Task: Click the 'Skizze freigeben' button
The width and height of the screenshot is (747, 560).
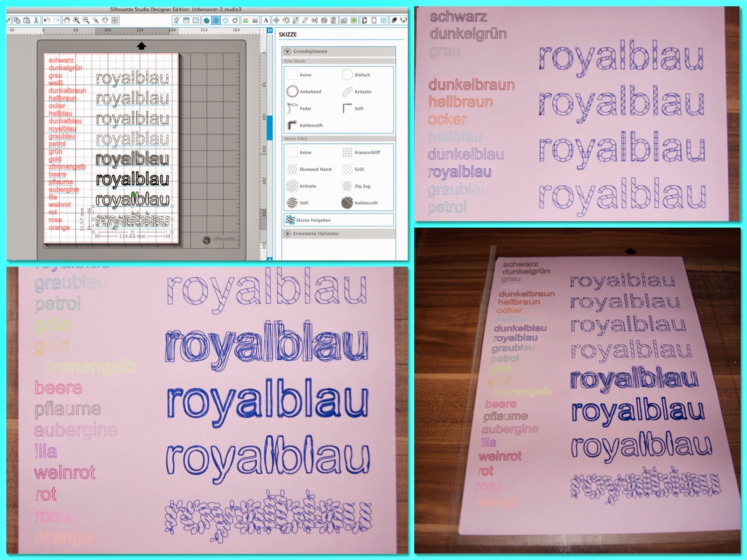Action: tap(338, 220)
